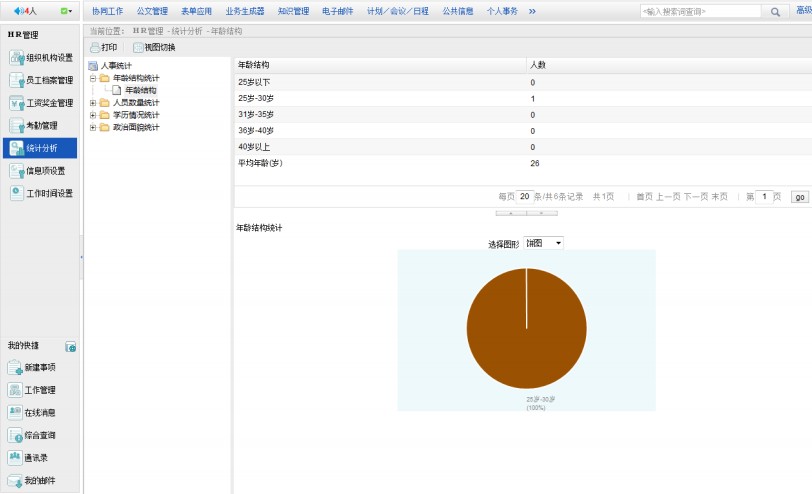812x494 pixels.
Task: Expand the 政治面貌统计 folder
Action: pyautogui.click(x=93, y=127)
